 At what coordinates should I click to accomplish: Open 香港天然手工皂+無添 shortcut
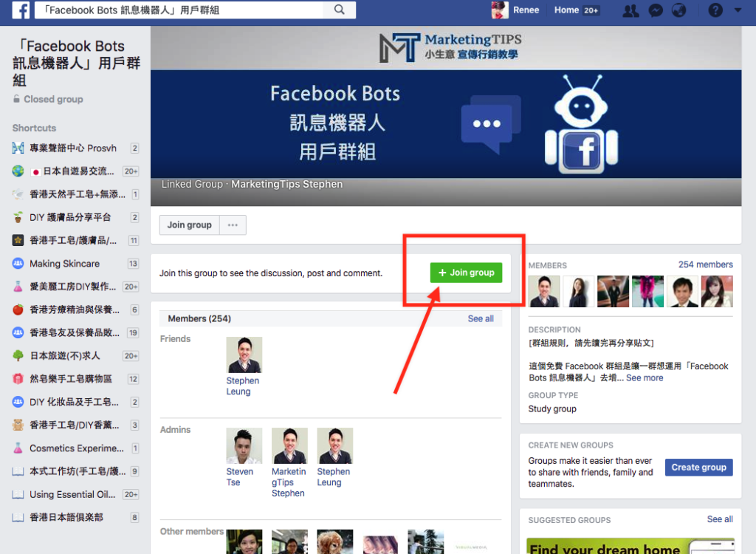77,194
